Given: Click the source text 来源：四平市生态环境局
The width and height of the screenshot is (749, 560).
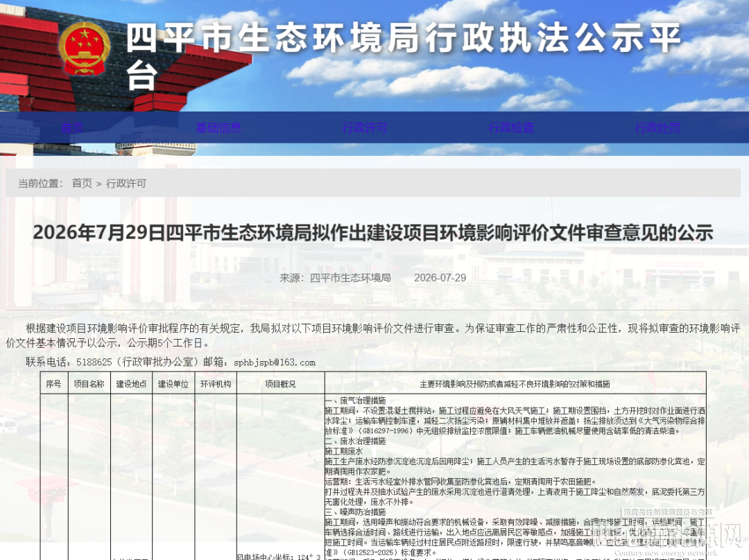Looking at the screenshot, I should (335, 278).
